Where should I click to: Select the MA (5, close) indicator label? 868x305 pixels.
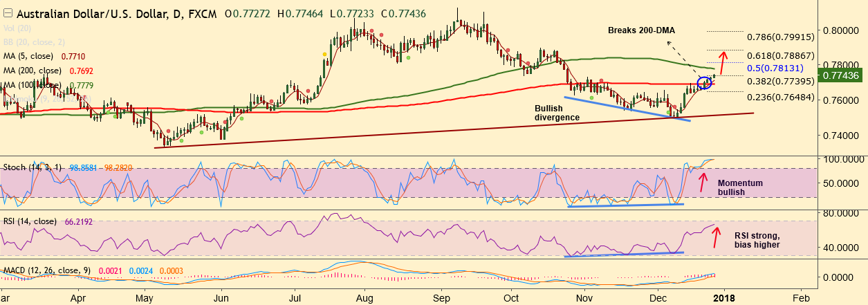pos(29,57)
